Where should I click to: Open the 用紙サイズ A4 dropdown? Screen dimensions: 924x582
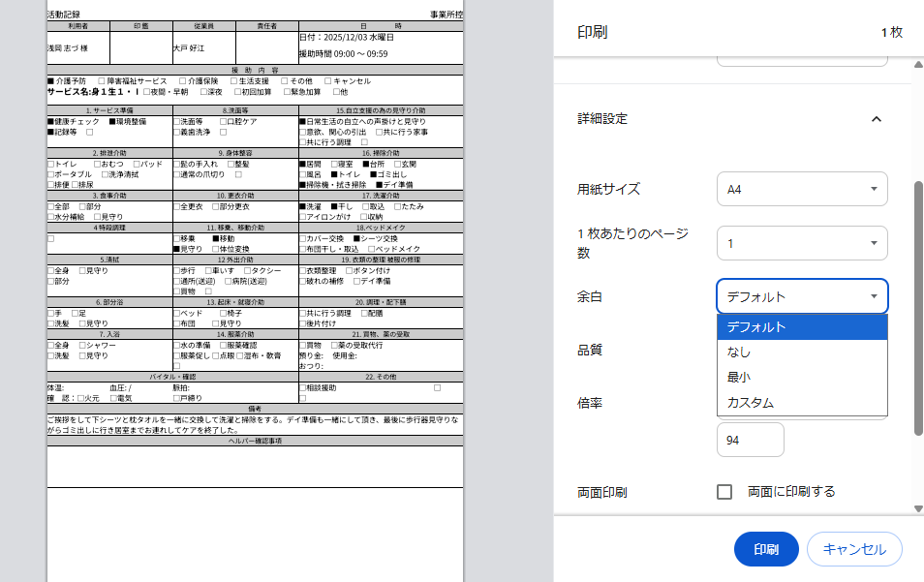point(801,189)
